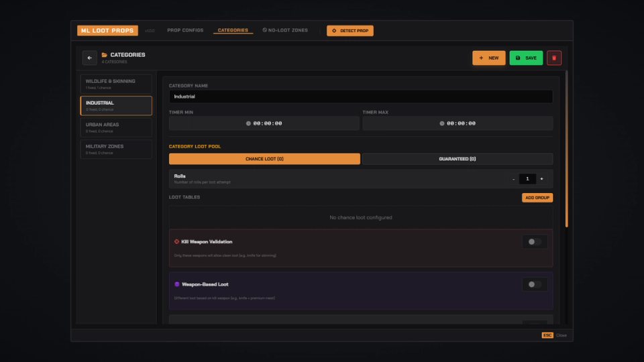Click the Categories folder icon
Viewport: 644px width, 362px height.
(105, 54)
